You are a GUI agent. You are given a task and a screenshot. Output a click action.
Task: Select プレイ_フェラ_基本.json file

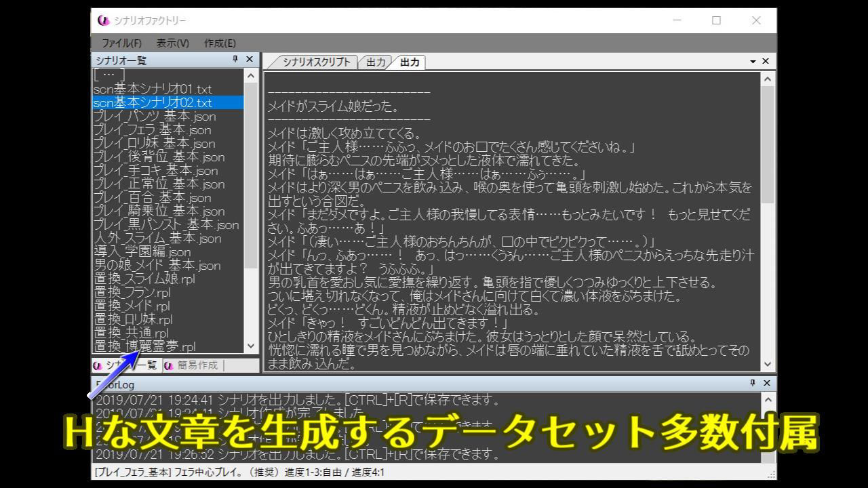(x=152, y=129)
